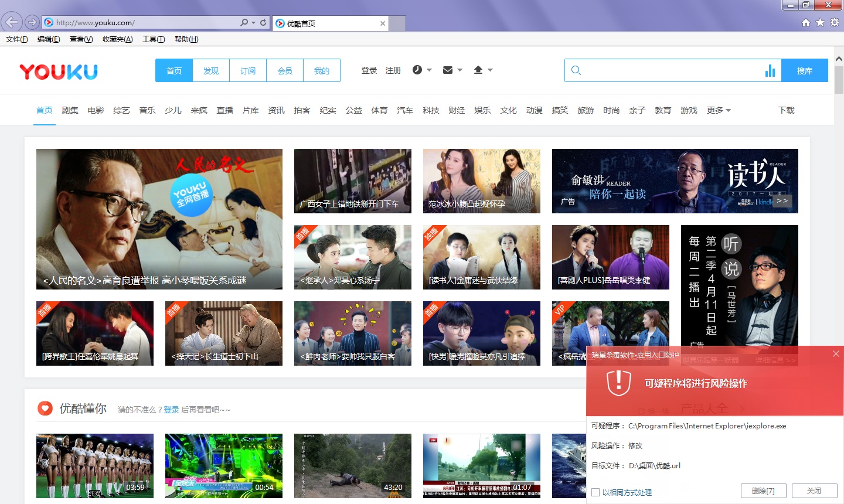This screenshot has height=504, width=844.
Task: Click the 登录 login link
Action: [369, 70]
